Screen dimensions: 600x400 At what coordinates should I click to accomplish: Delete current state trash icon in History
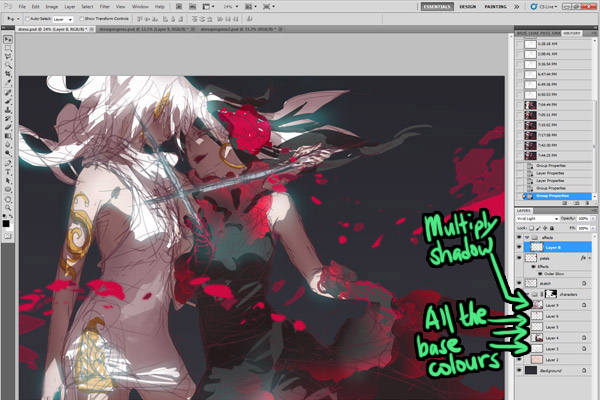point(587,203)
